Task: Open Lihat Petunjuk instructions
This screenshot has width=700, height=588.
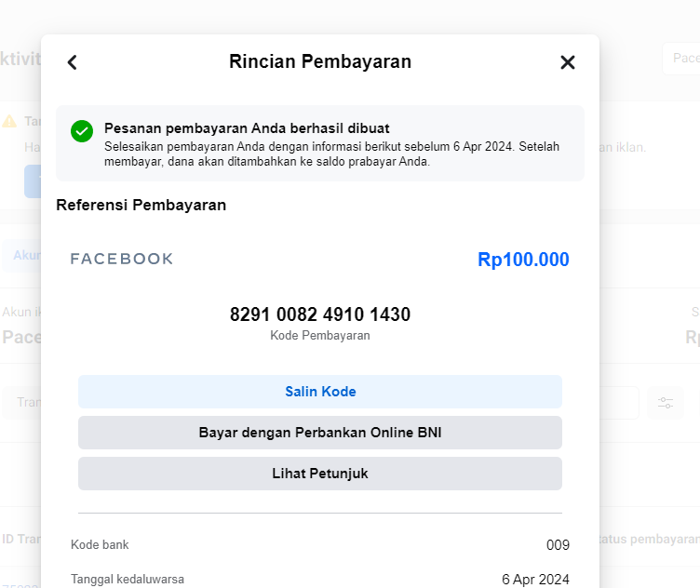Action: 320,474
